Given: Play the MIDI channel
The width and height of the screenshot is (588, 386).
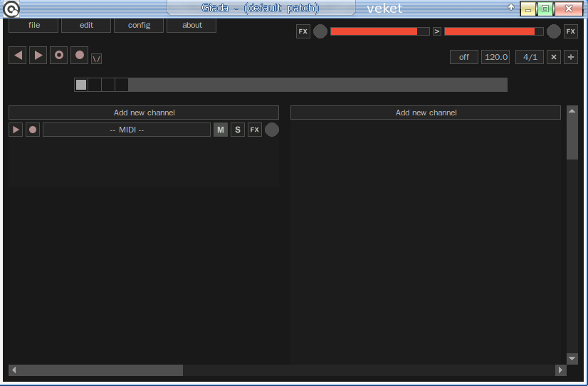Looking at the screenshot, I should pos(16,130).
